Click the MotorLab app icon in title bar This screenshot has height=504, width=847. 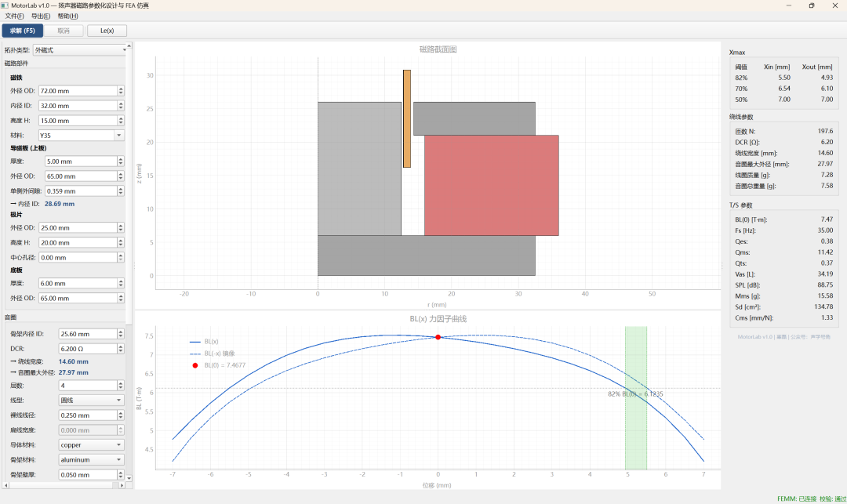coord(5,5)
